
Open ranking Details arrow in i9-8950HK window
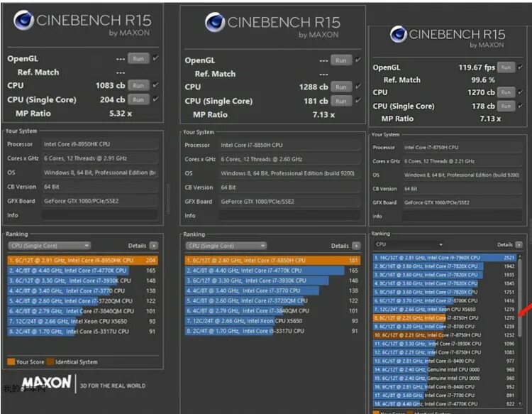[154, 246]
